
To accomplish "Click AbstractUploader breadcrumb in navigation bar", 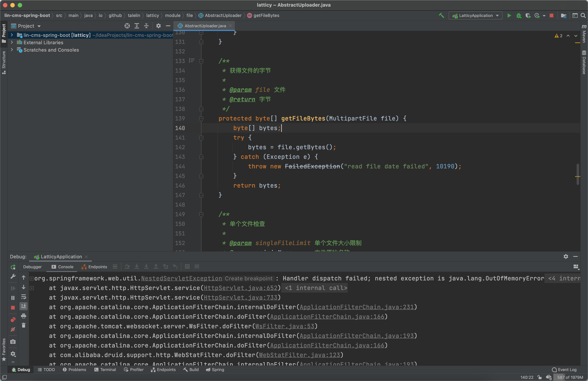I will pyautogui.click(x=220, y=15).
